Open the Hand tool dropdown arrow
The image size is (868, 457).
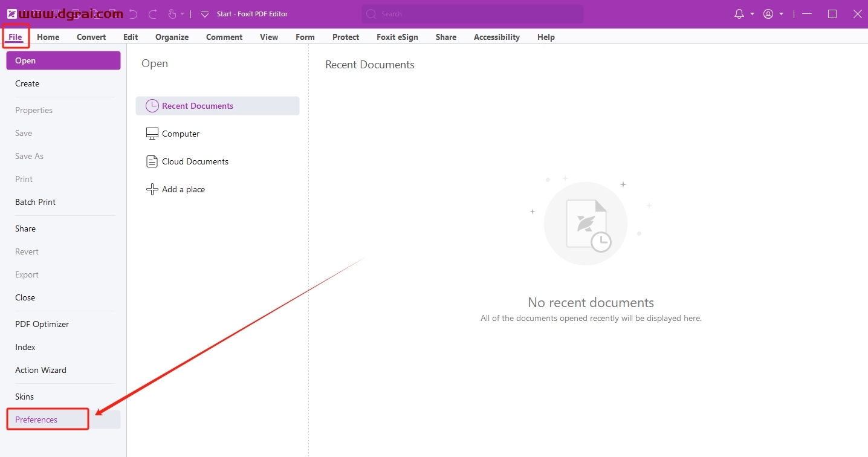coord(182,14)
